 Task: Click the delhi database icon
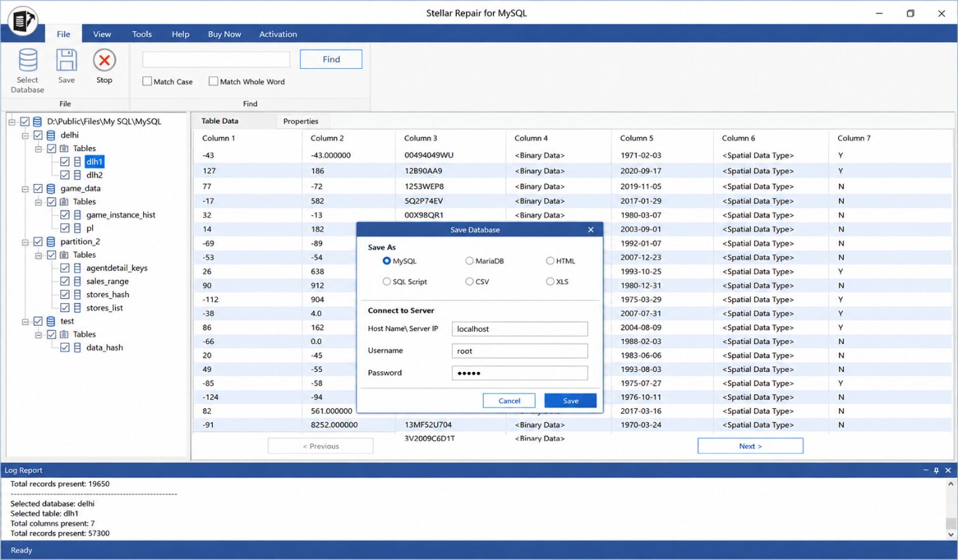52,135
